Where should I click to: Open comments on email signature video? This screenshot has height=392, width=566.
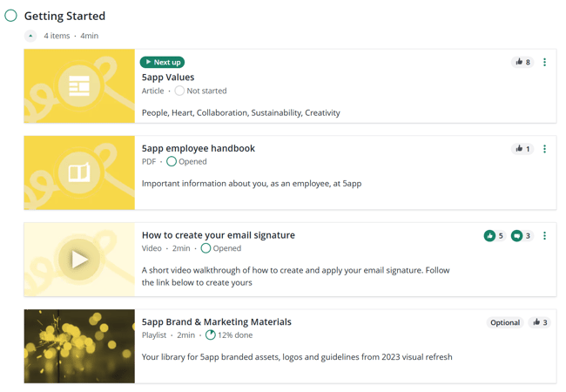pyautogui.click(x=517, y=236)
